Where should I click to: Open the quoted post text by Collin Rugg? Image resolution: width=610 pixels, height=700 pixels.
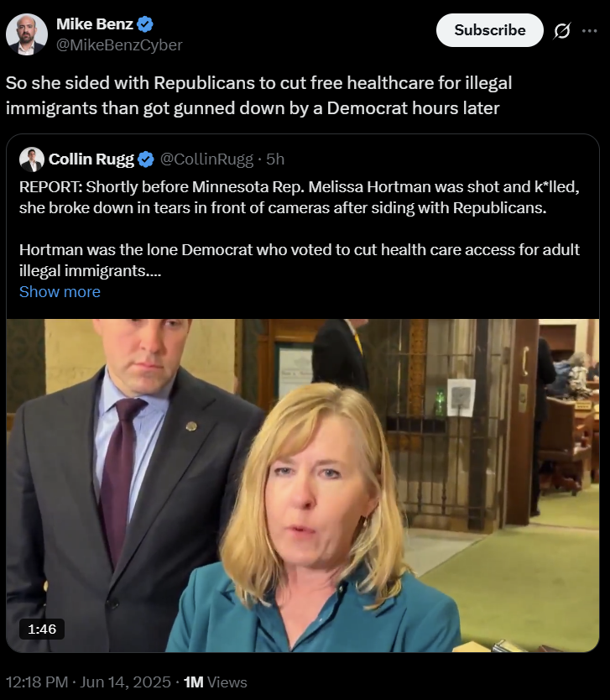pyautogui.click(x=300, y=228)
